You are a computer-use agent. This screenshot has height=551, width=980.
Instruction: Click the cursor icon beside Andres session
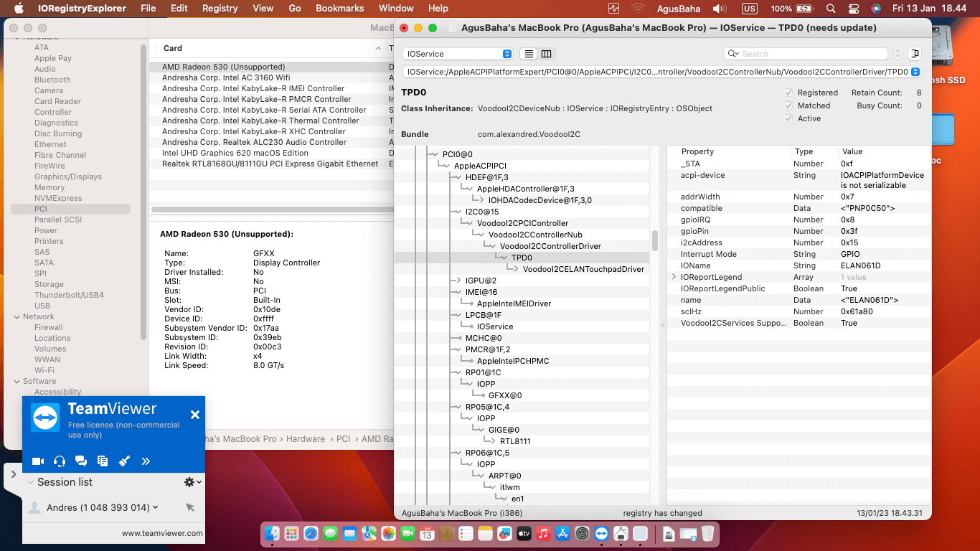(x=190, y=507)
